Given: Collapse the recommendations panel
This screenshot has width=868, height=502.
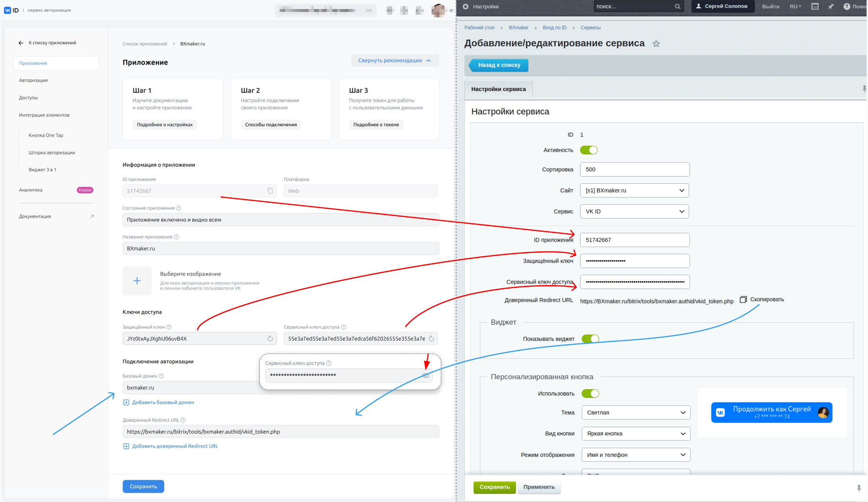Looking at the screenshot, I should tap(395, 60).
